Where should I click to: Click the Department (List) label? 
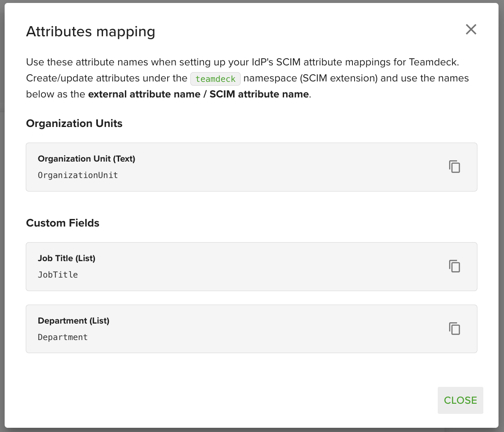pyautogui.click(x=73, y=321)
